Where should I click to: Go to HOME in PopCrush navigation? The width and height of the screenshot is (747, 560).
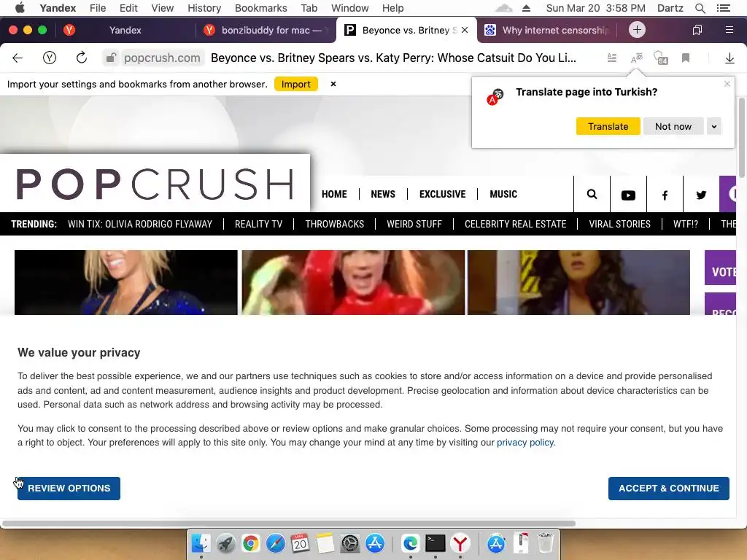click(x=334, y=194)
